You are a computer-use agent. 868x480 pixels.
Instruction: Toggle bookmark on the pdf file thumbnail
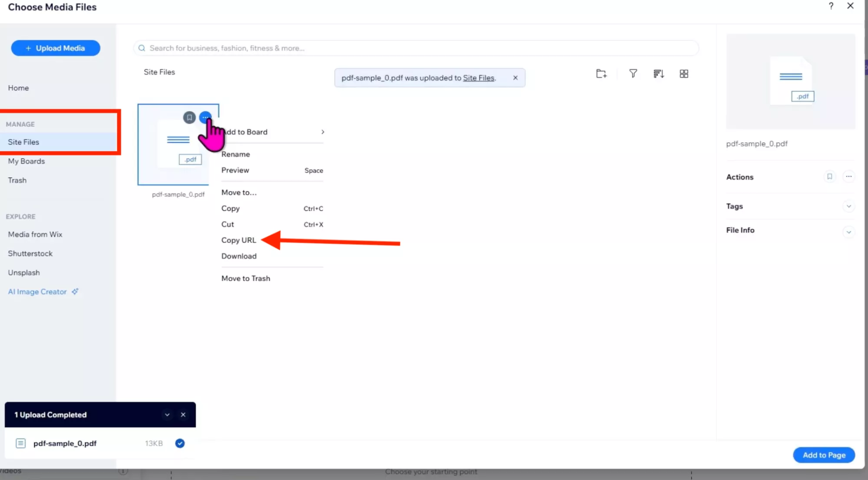(x=189, y=117)
